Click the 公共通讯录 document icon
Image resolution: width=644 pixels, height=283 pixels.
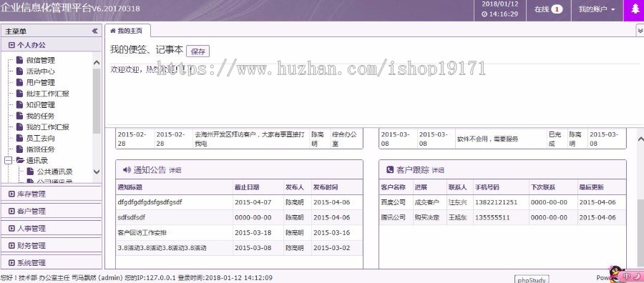tap(30, 172)
